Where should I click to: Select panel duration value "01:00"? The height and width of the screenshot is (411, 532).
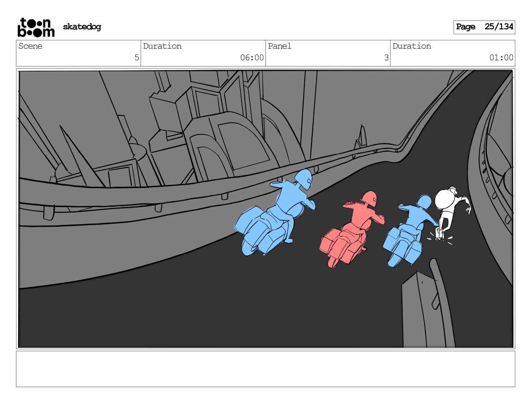501,58
